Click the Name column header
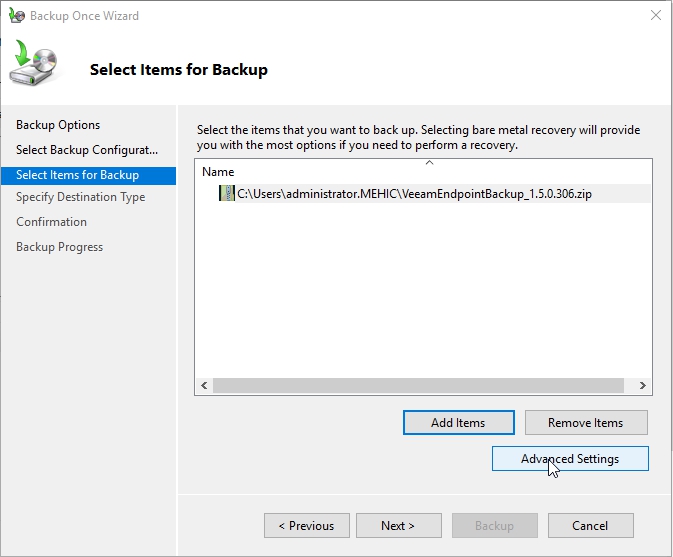 (x=218, y=172)
